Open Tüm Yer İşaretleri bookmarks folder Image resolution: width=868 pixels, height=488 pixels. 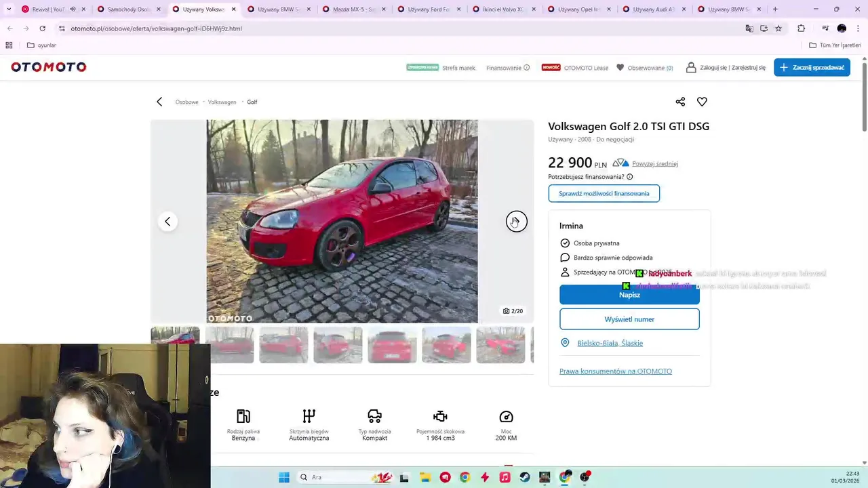tap(835, 45)
